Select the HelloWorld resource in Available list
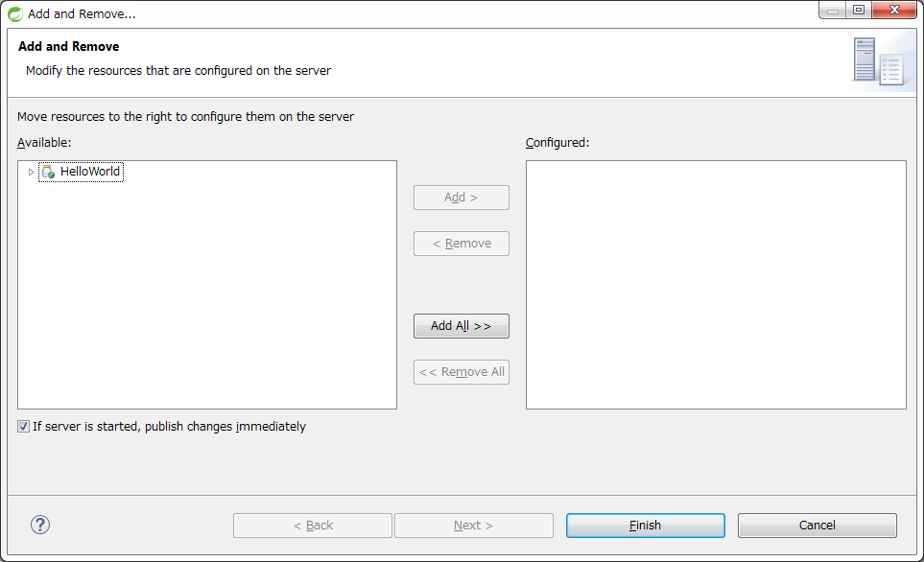The width and height of the screenshot is (924, 562). pos(90,172)
